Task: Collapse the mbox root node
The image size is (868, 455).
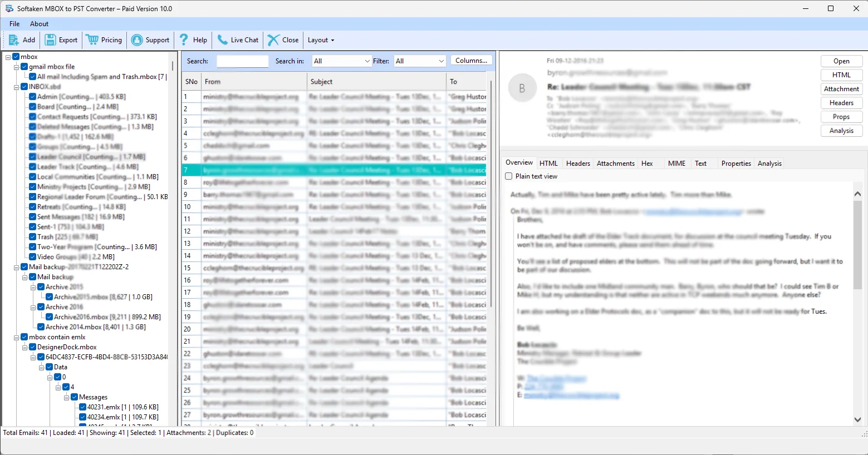Action: pos(8,57)
